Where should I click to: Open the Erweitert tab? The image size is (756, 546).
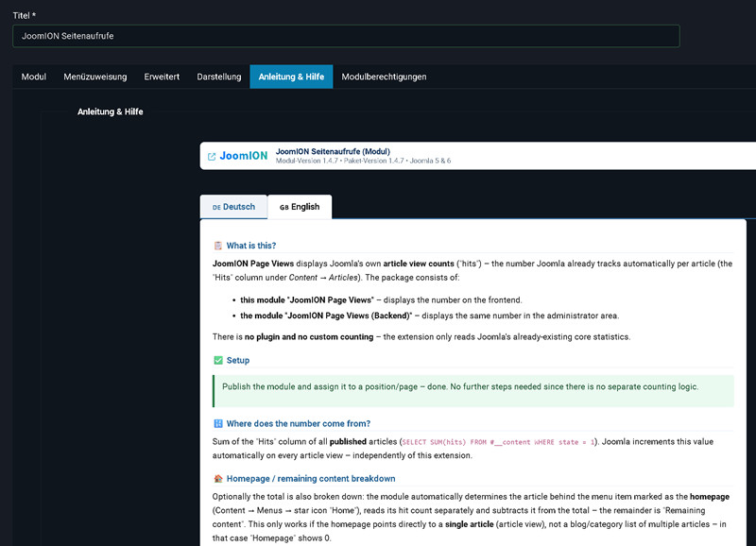[x=162, y=77]
